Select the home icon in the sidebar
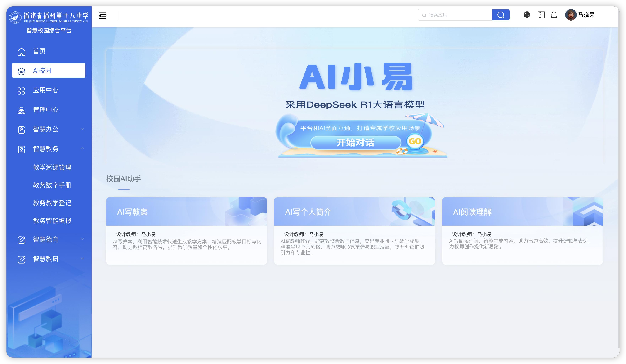This screenshot has width=626, height=364. [22, 51]
